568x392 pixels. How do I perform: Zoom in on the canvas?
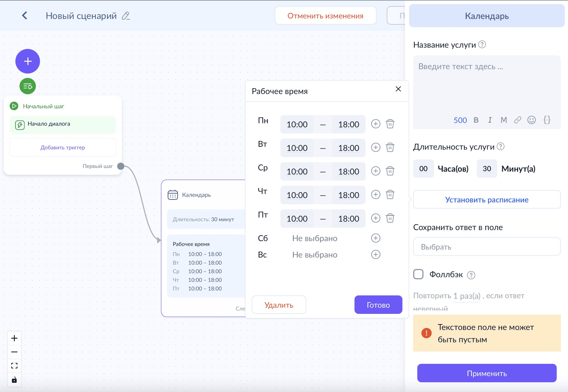pyautogui.click(x=14, y=338)
